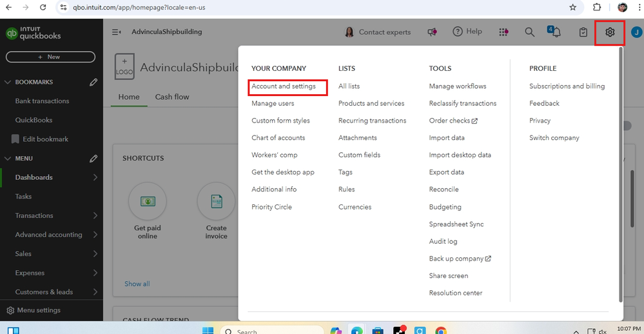Click the browser reload icon

43,7
